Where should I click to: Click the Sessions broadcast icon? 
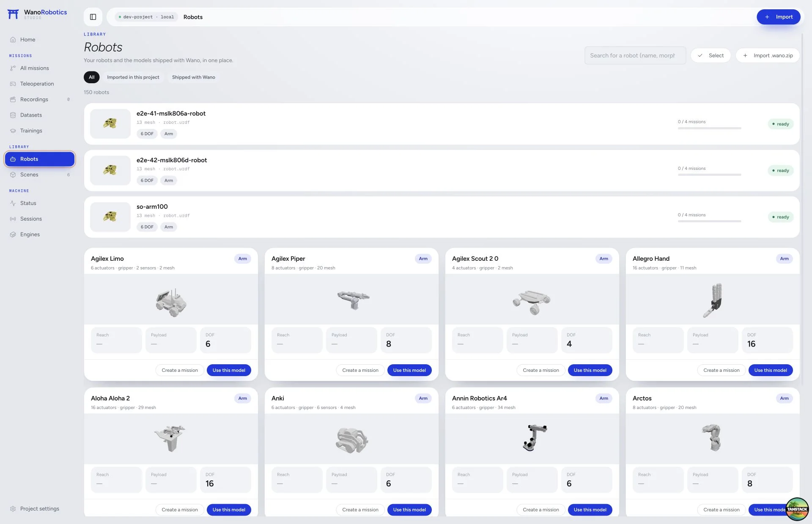click(13, 219)
